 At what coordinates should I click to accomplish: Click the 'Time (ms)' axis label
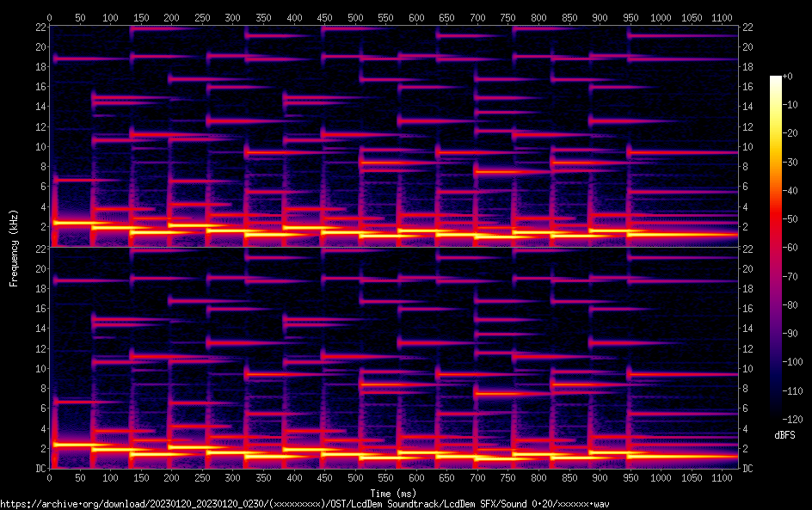coord(393,493)
